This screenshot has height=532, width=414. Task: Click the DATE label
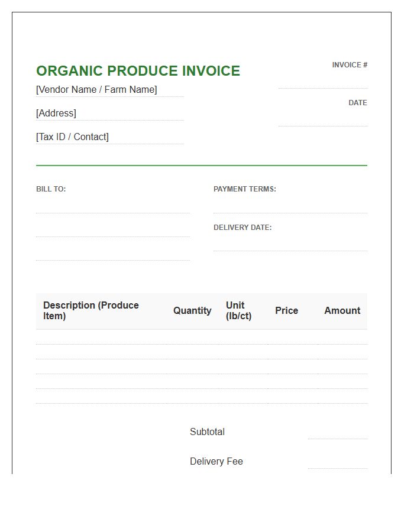click(358, 103)
